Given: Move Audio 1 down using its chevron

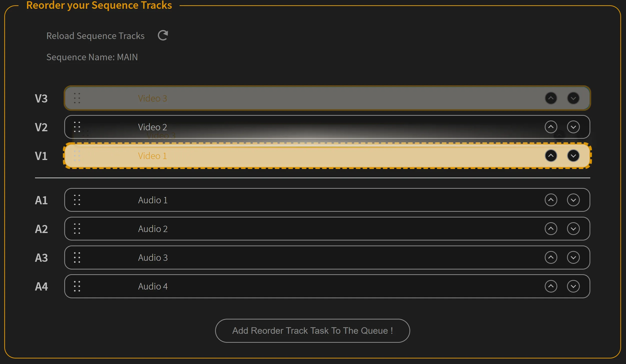Looking at the screenshot, I should point(573,200).
